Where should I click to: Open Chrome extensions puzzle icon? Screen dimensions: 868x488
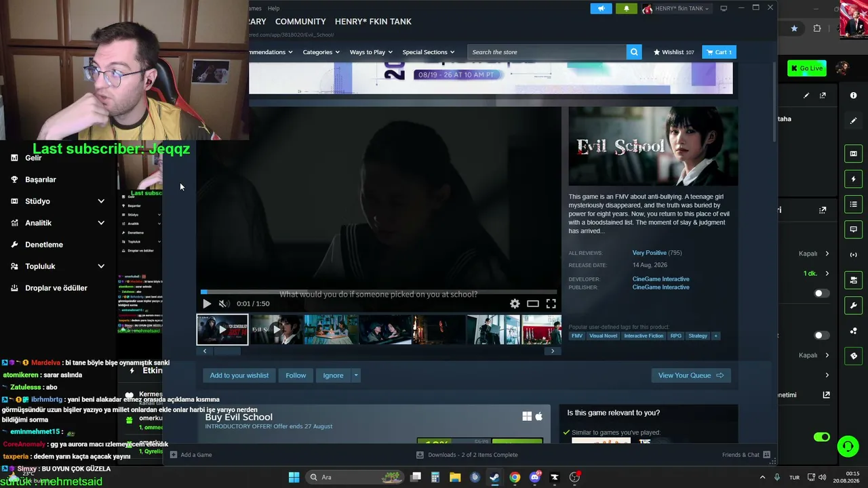(x=816, y=28)
